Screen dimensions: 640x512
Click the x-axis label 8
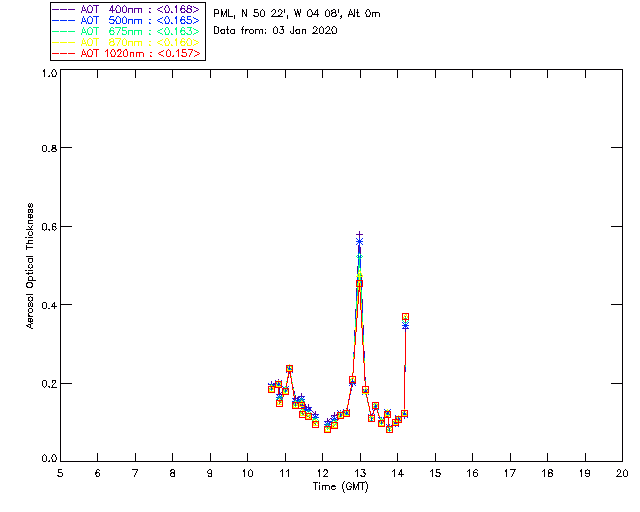coord(172,473)
